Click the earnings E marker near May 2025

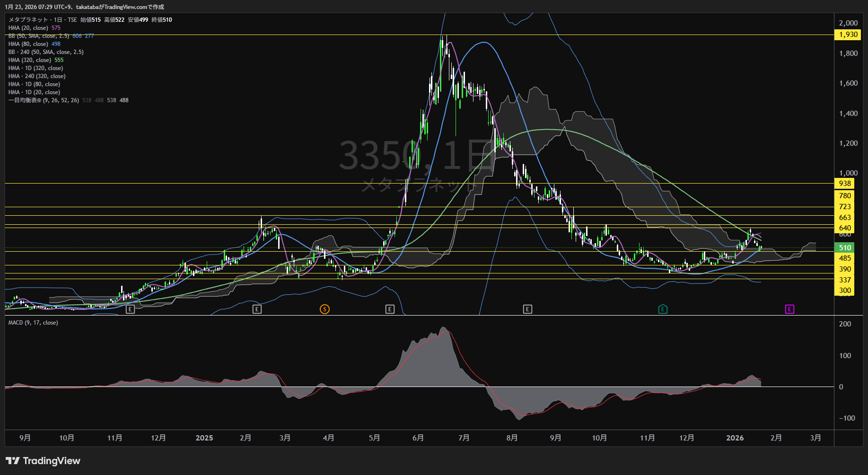[x=390, y=309]
